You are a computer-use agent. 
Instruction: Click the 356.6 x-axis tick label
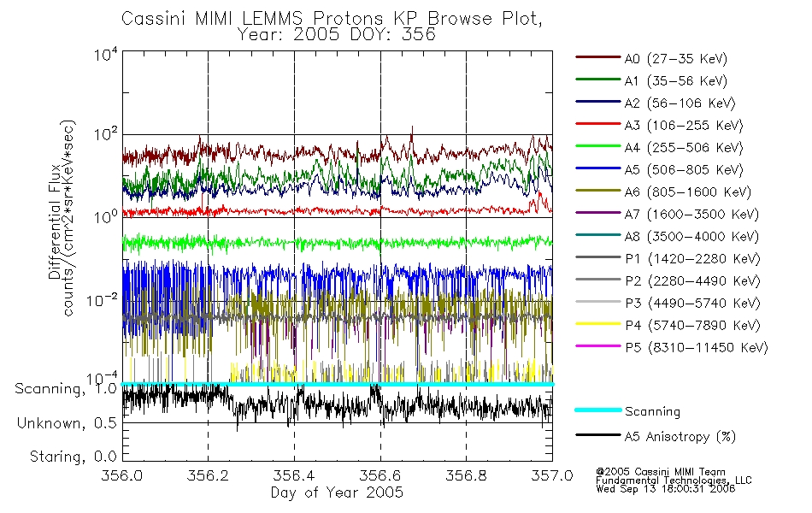380,475
